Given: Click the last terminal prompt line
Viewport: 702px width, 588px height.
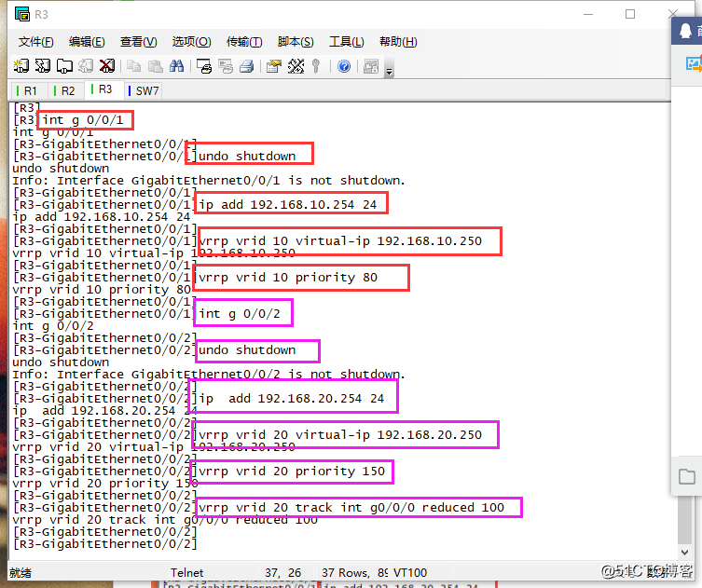Looking at the screenshot, I should click(x=104, y=544).
